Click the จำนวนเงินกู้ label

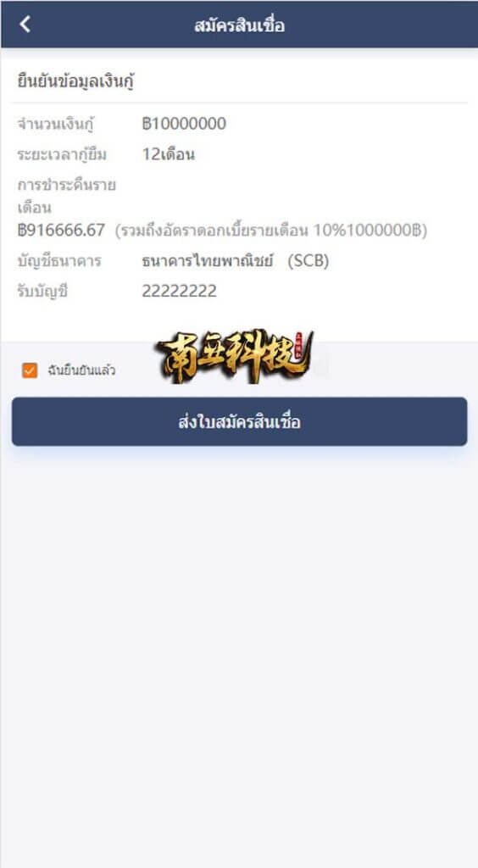point(55,124)
